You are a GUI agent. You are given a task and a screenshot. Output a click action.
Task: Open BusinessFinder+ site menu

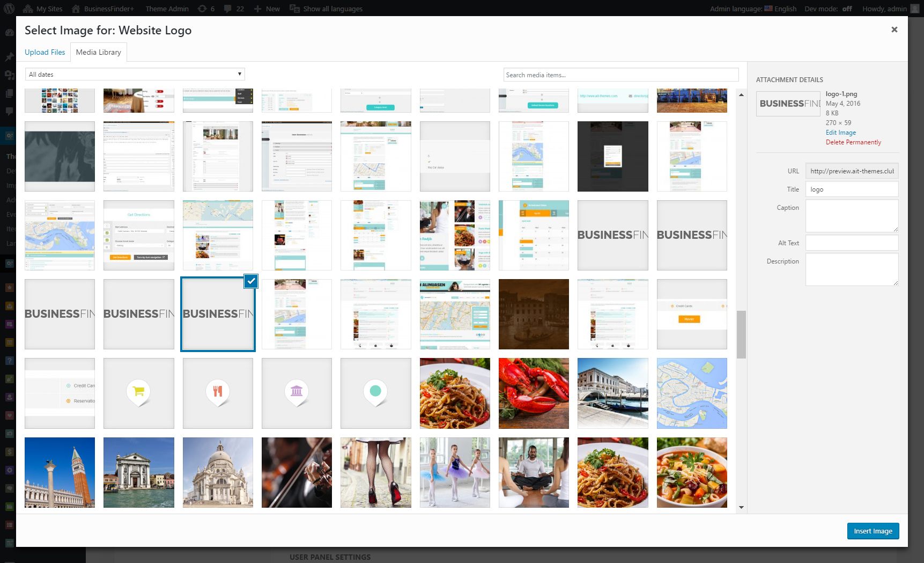click(102, 9)
